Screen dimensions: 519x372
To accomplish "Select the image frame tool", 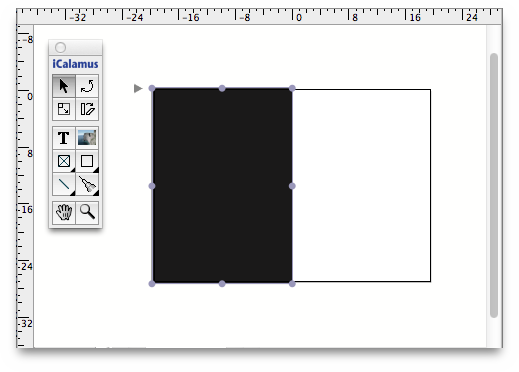I will [87, 138].
